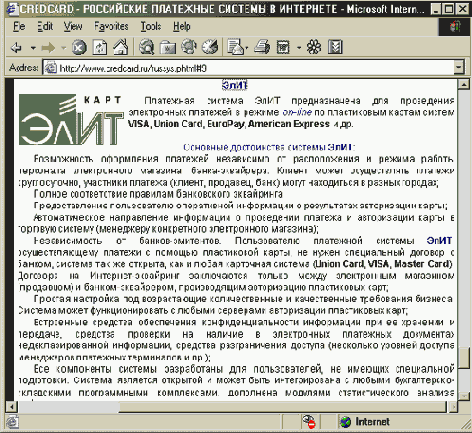Viewport: 472px width, 433px height.
Task: Click the on-line italic link text
Action: 297,112
